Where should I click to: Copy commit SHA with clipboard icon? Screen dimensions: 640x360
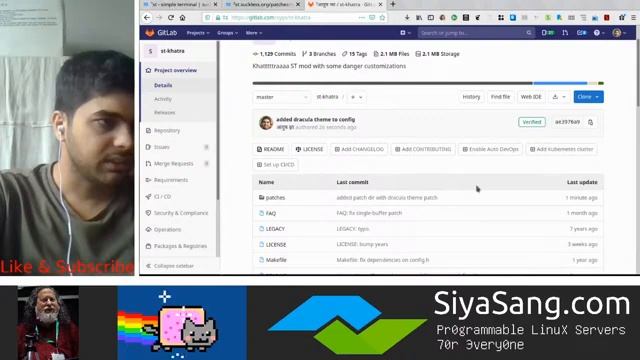(590, 122)
